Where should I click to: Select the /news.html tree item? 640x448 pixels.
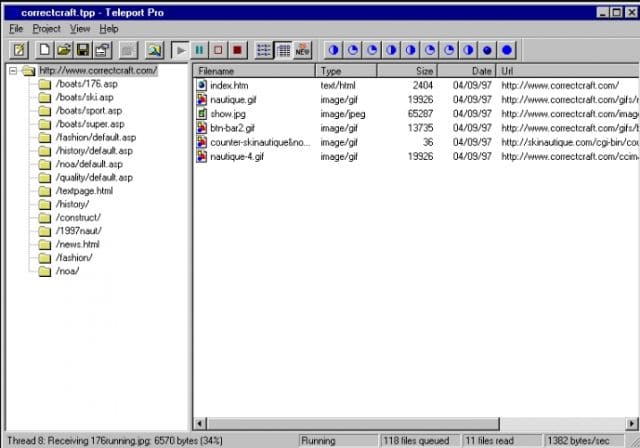pyautogui.click(x=77, y=244)
